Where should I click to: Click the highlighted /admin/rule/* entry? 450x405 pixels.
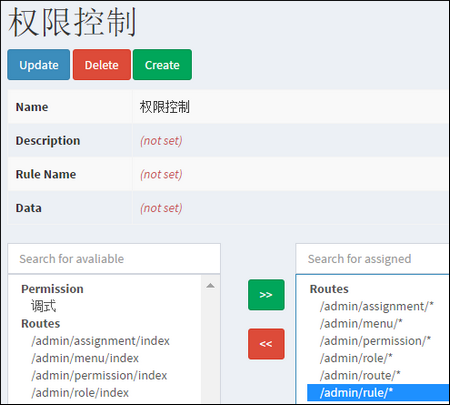378,393
